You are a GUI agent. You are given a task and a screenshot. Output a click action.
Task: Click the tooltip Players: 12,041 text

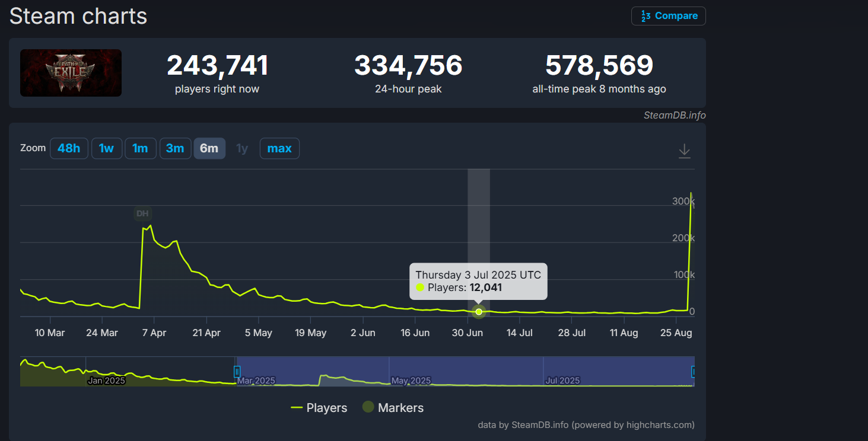(459, 287)
